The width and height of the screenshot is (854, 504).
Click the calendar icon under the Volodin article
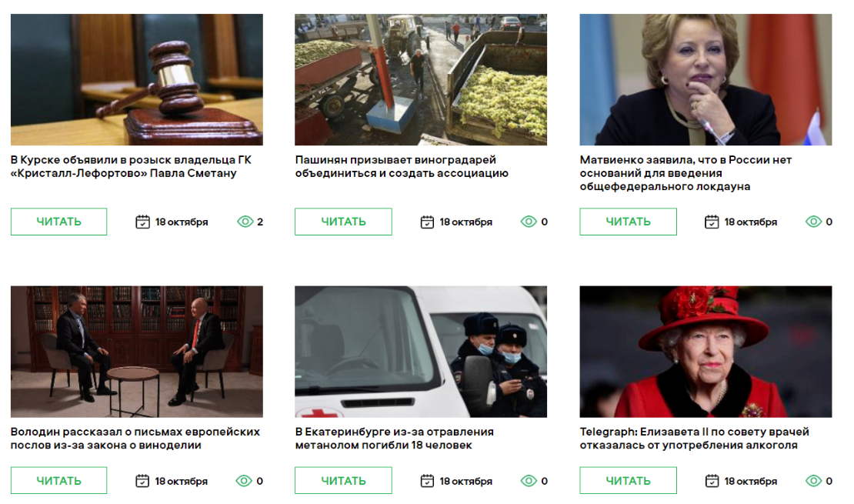coord(142,481)
